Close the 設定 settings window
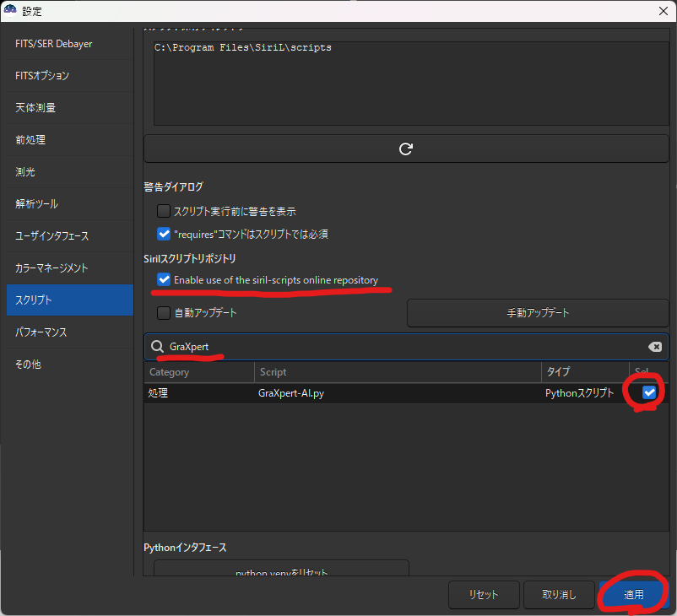Viewport: 677px width, 616px height. coord(661,11)
